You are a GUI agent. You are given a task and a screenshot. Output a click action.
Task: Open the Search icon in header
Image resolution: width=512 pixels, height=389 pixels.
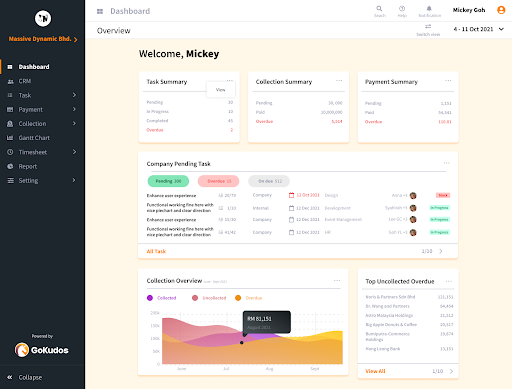(379, 9)
